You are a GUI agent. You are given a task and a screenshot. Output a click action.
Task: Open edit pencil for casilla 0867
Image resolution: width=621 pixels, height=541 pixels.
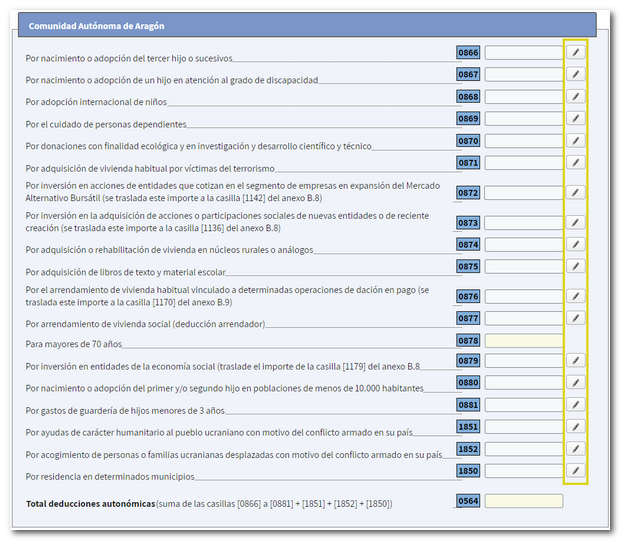[575, 74]
